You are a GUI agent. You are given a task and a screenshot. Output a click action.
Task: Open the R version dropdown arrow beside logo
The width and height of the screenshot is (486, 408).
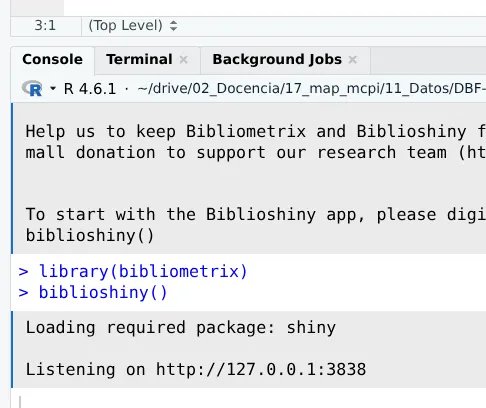pyautogui.click(x=53, y=88)
